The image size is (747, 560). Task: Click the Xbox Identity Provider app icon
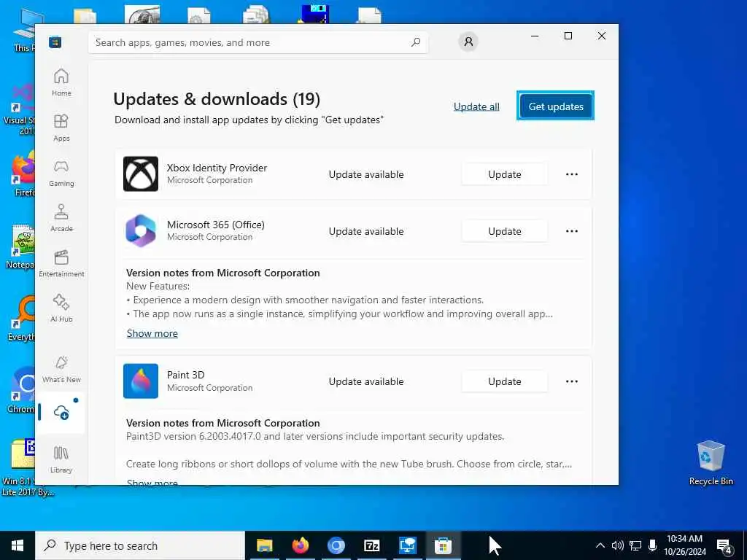[141, 174]
